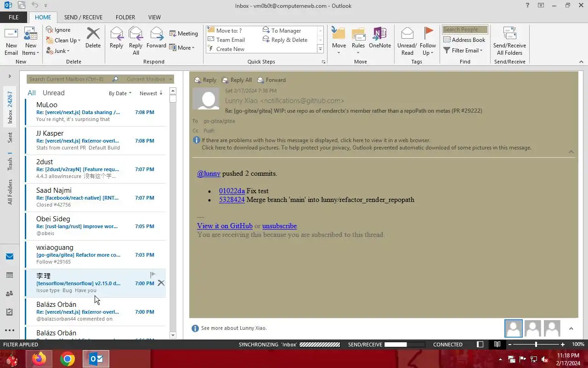Switch to the SEND / RECEIVE tab

83,17
